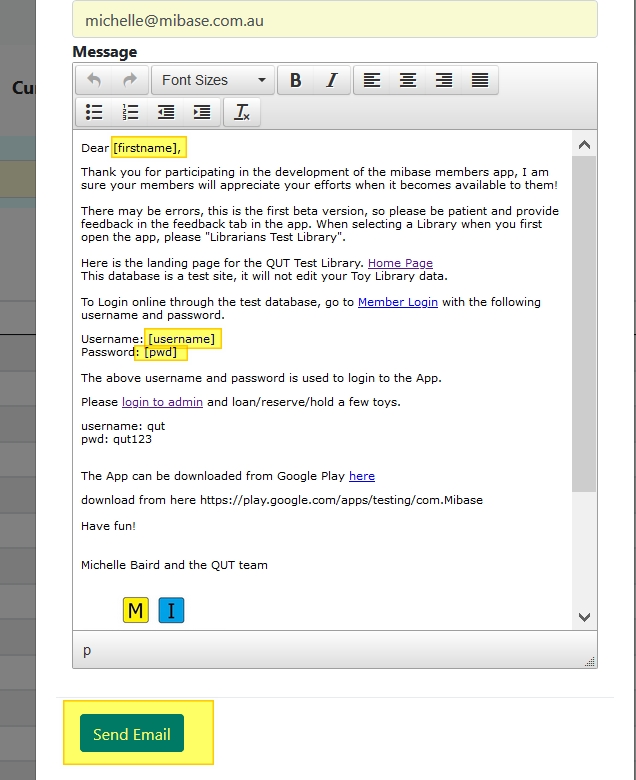Viewport: 636px width, 780px height.
Task: Click the scrollbar down arrow in editor
Action: tap(584, 617)
